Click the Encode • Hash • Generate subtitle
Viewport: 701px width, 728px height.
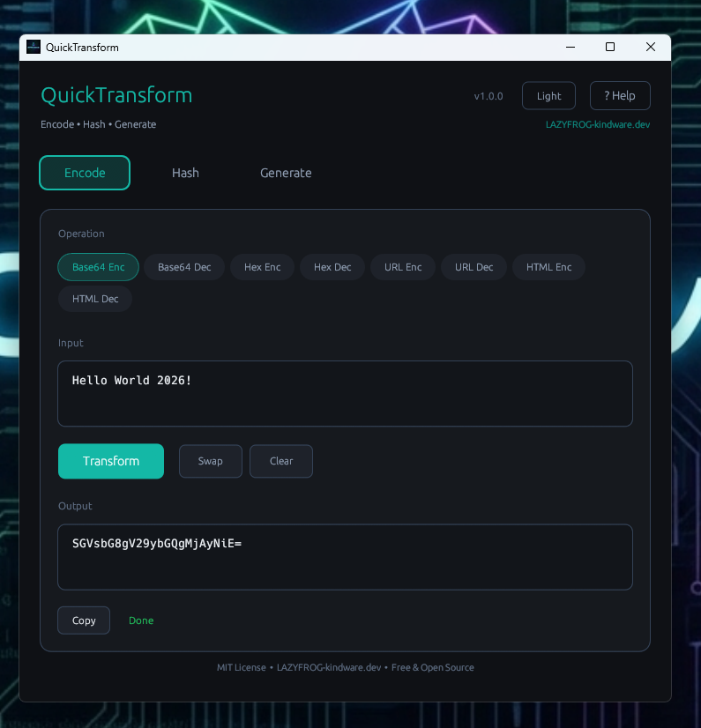point(99,124)
